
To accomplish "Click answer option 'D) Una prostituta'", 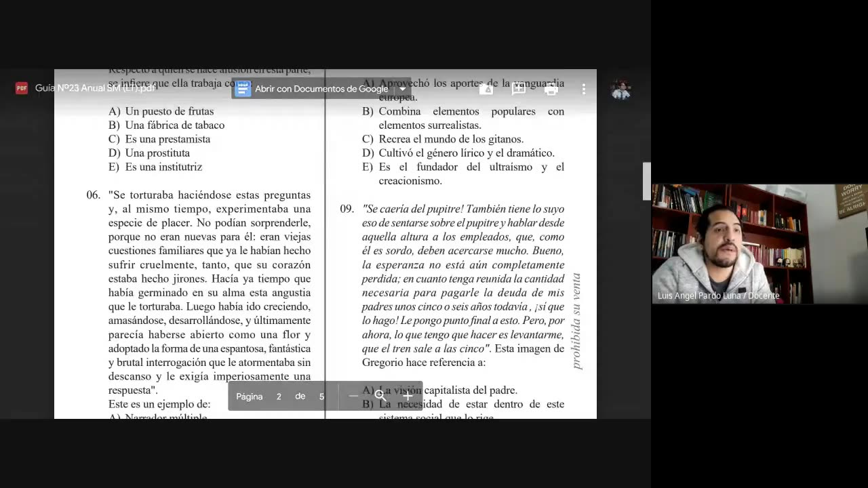I will point(149,153).
